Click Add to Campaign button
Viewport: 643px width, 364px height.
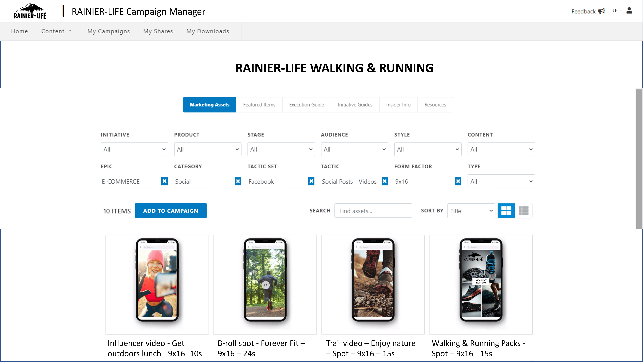click(171, 211)
